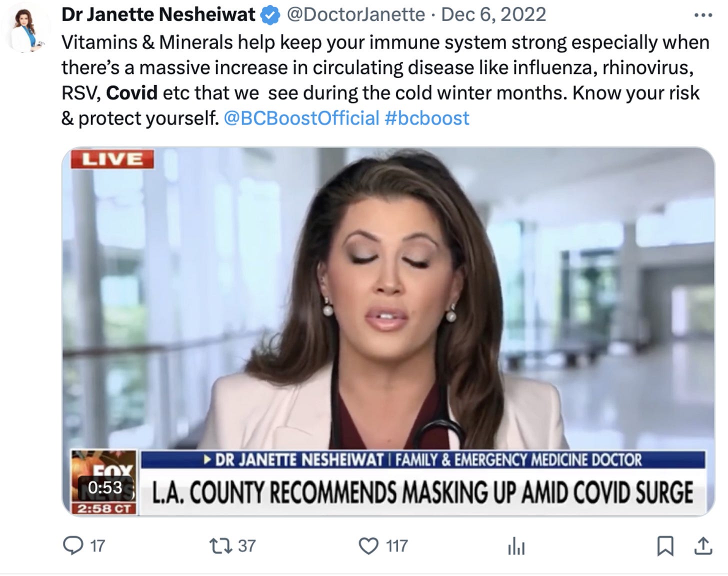Click the blue verified checkmark badge
728x576 pixels.
pos(270,15)
